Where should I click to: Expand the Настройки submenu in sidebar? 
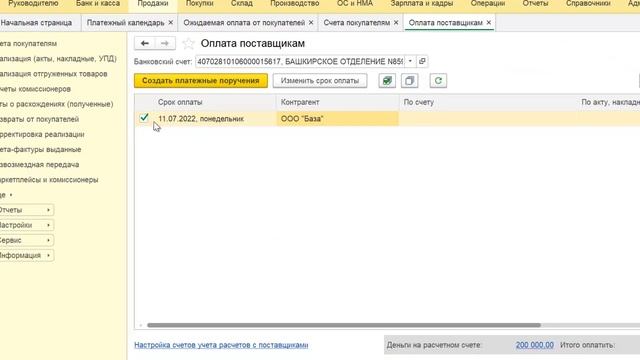pyautogui.click(x=26, y=225)
